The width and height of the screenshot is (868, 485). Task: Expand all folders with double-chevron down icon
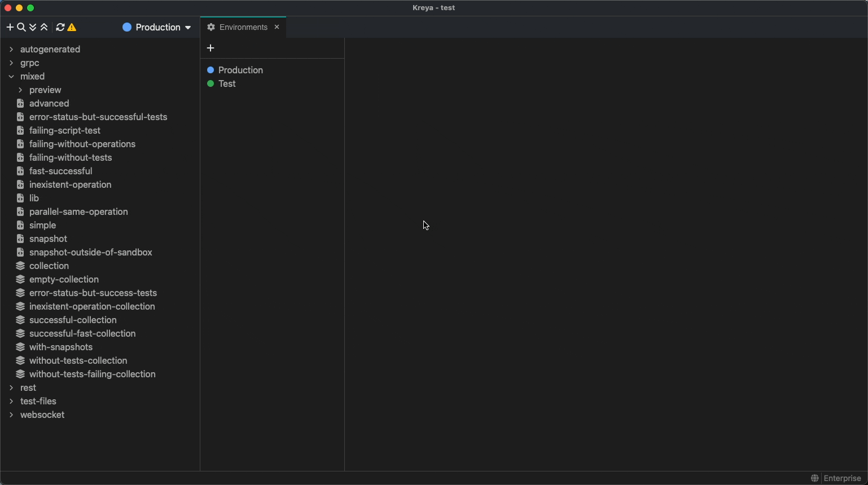point(33,27)
